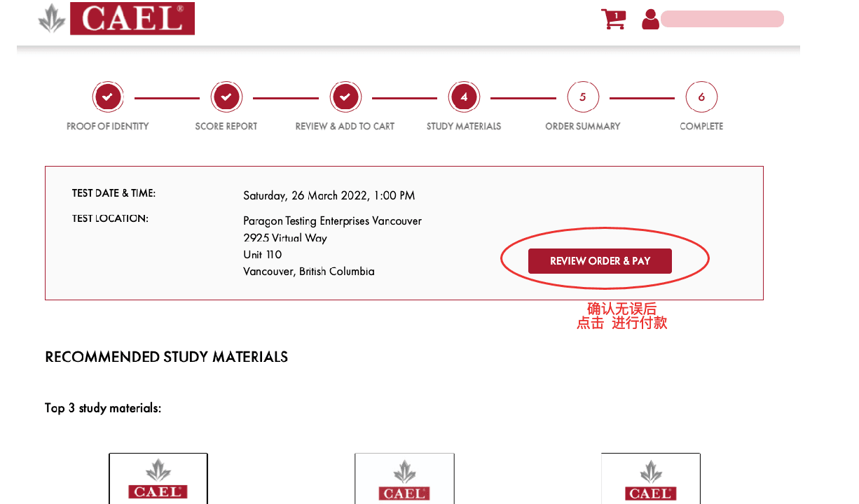Select step 2 Score Report checkmark circle
The image size is (859, 504).
(x=226, y=97)
